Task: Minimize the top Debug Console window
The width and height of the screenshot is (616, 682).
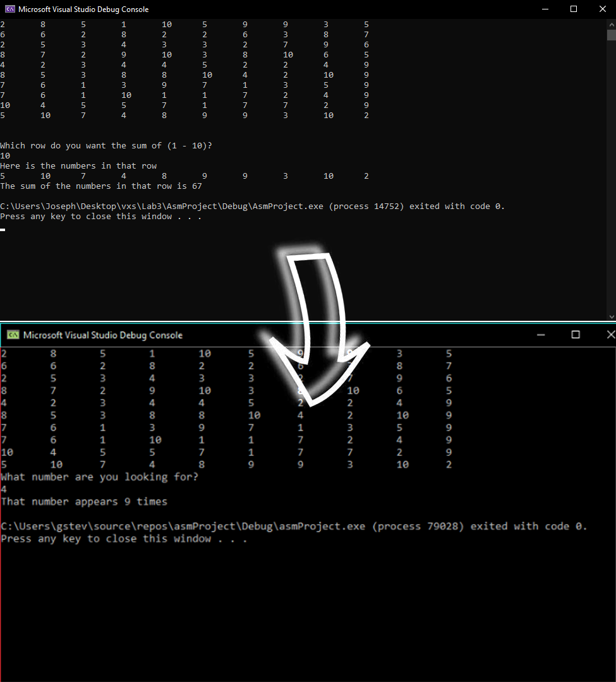Action: click(x=545, y=9)
